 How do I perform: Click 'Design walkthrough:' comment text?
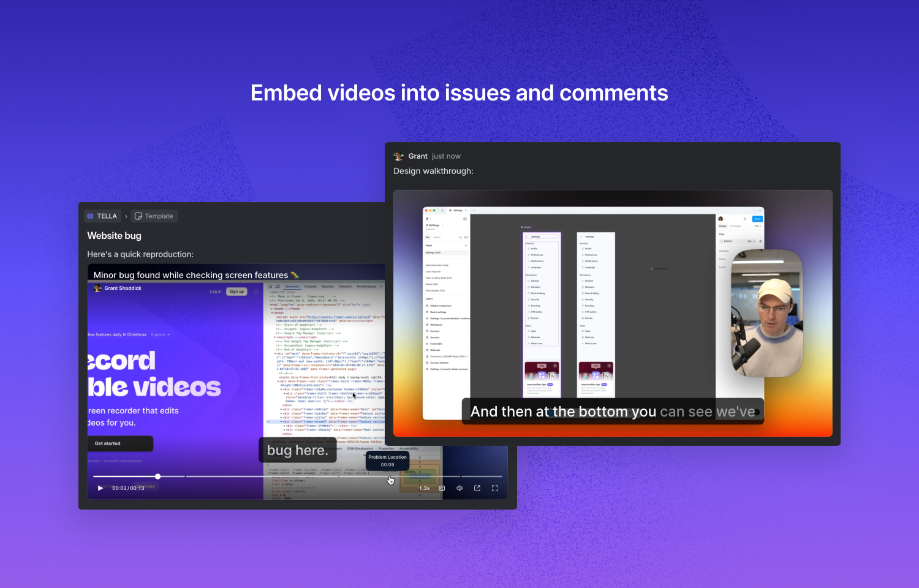click(433, 171)
